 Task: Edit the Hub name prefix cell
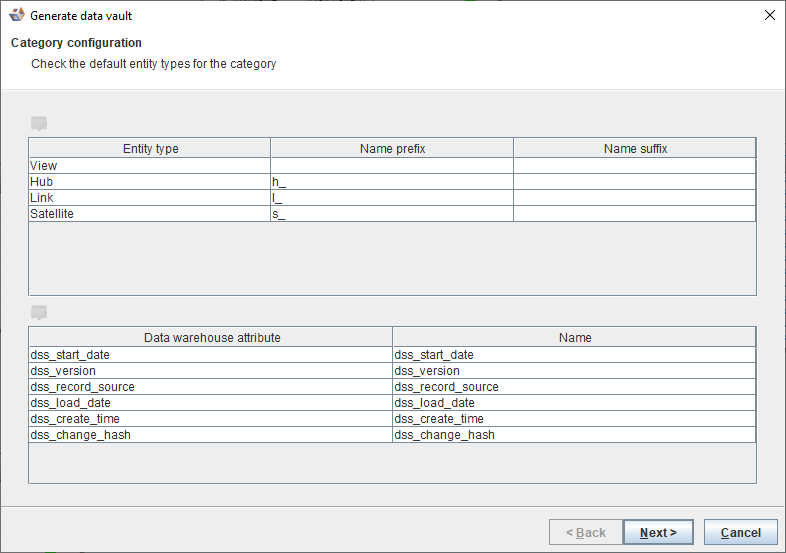[x=391, y=182]
